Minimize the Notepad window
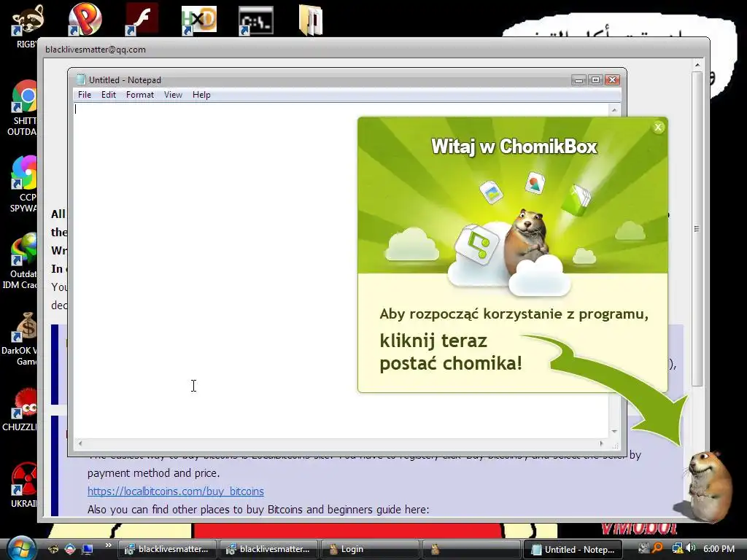This screenshot has width=747, height=560. pyautogui.click(x=578, y=80)
